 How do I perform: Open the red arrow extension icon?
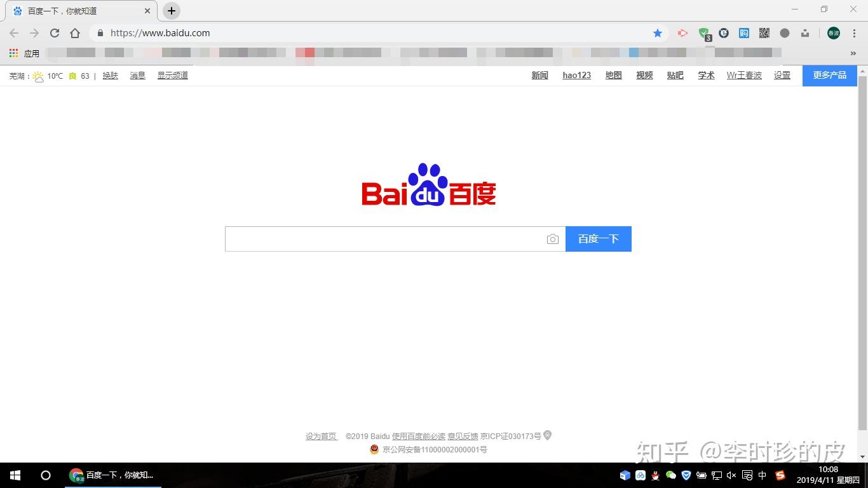(682, 33)
